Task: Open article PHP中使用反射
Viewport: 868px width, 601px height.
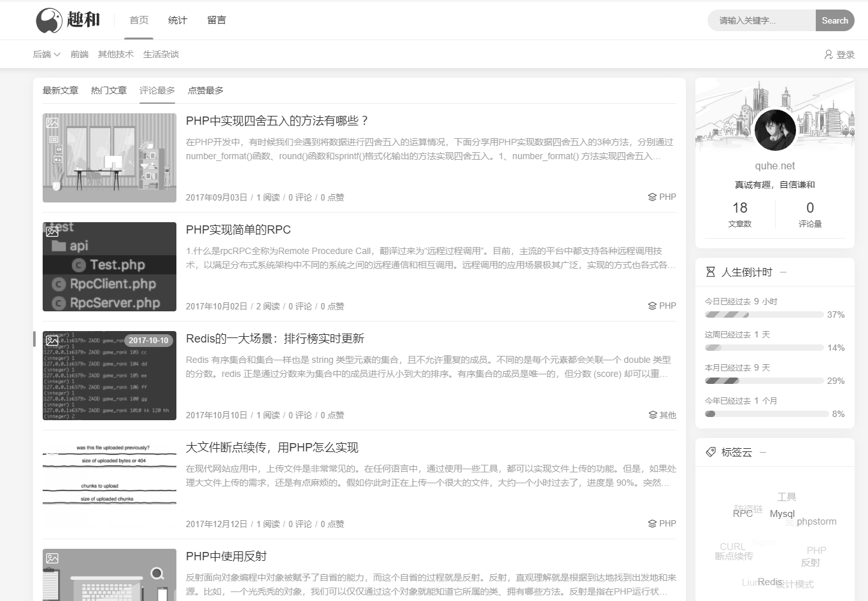Action: (226, 556)
